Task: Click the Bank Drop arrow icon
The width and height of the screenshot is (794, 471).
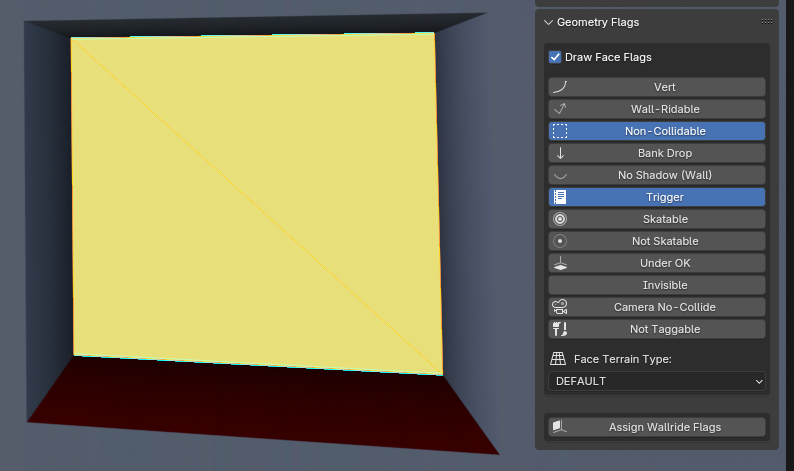Action: 560,153
